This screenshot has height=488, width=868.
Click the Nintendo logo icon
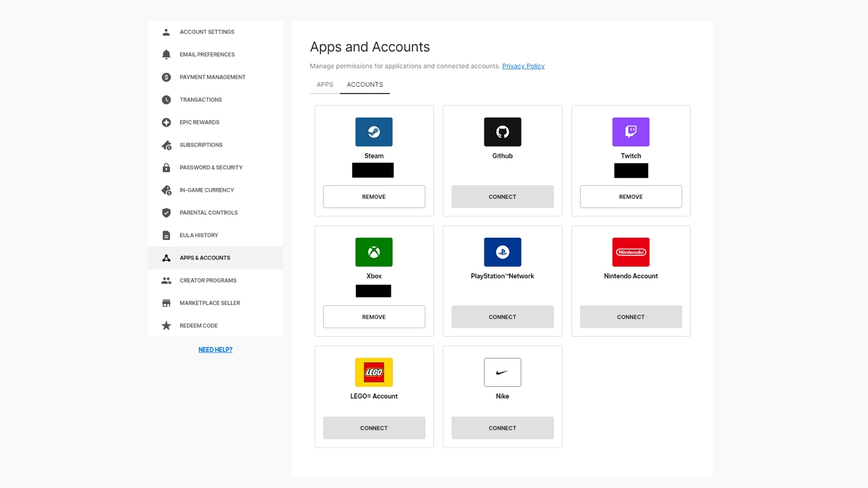pyautogui.click(x=631, y=252)
